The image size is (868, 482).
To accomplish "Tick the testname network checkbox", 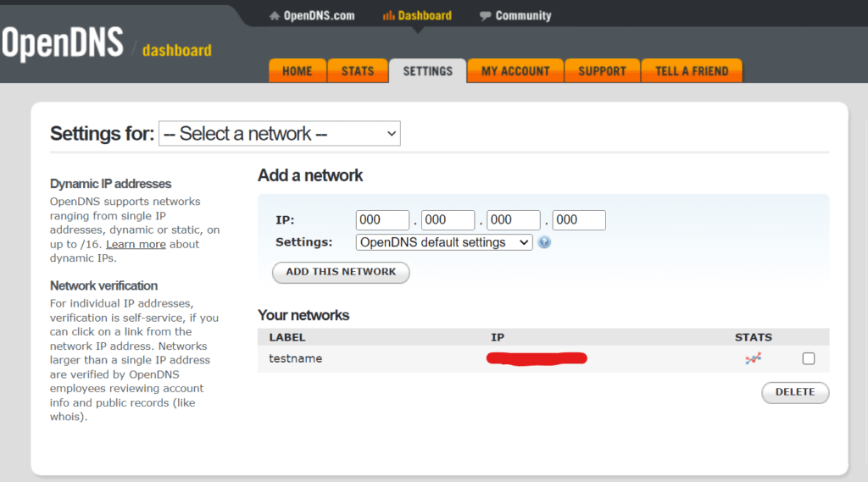I will pos(809,359).
